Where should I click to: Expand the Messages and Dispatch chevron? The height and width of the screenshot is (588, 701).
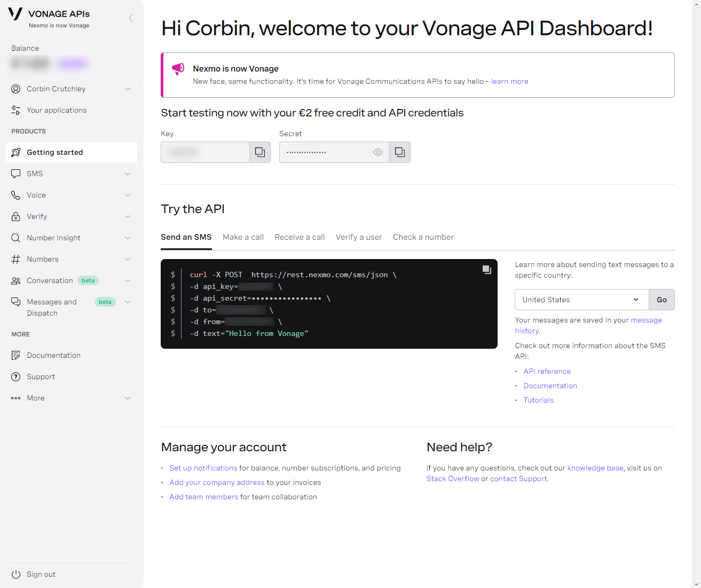[x=128, y=302]
